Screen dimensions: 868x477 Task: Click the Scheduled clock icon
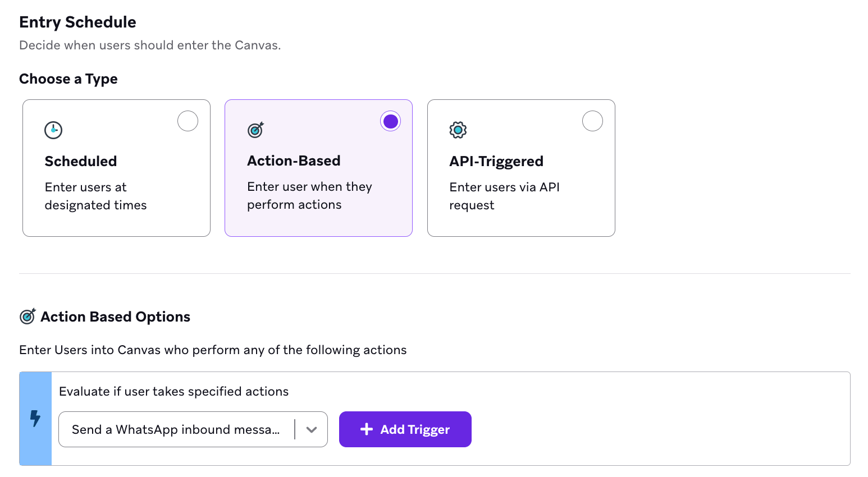53,130
